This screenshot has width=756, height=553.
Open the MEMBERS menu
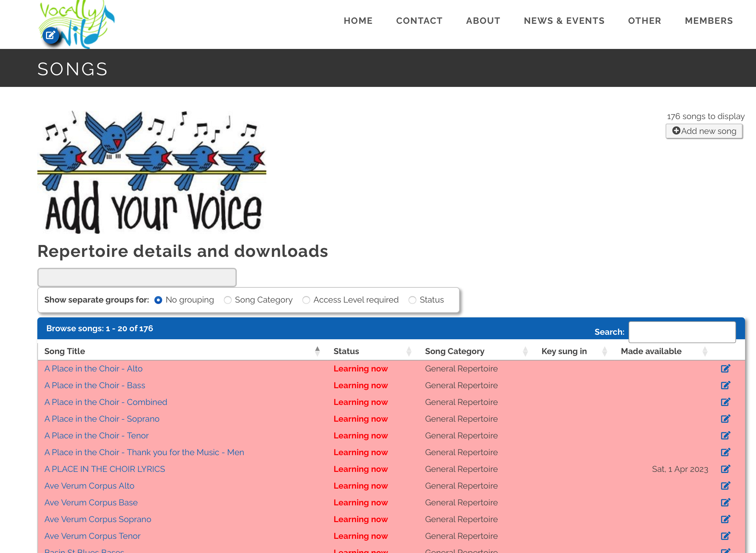pos(709,21)
